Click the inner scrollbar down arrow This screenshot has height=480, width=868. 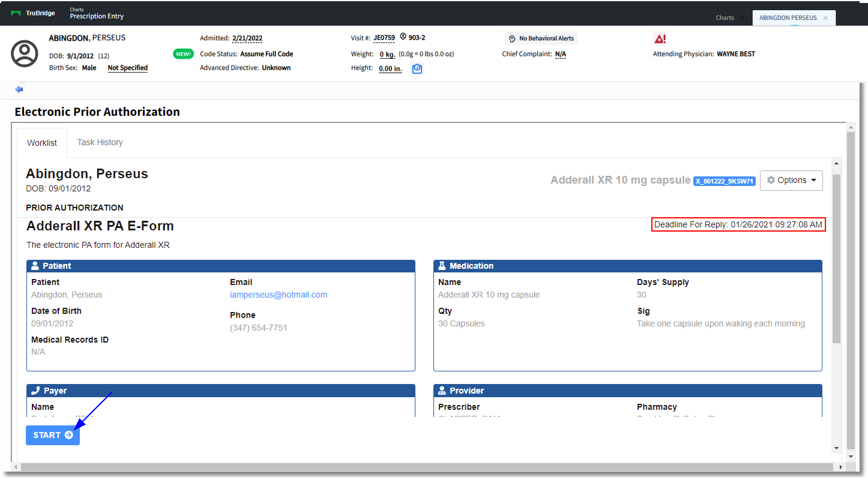pyautogui.click(x=836, y=448)
